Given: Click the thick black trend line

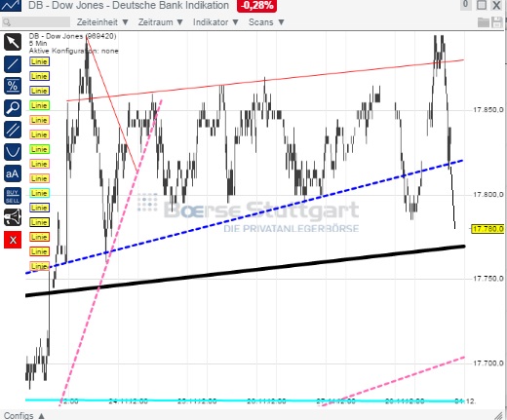Looking at the screenshot, I should click(245, 271).
